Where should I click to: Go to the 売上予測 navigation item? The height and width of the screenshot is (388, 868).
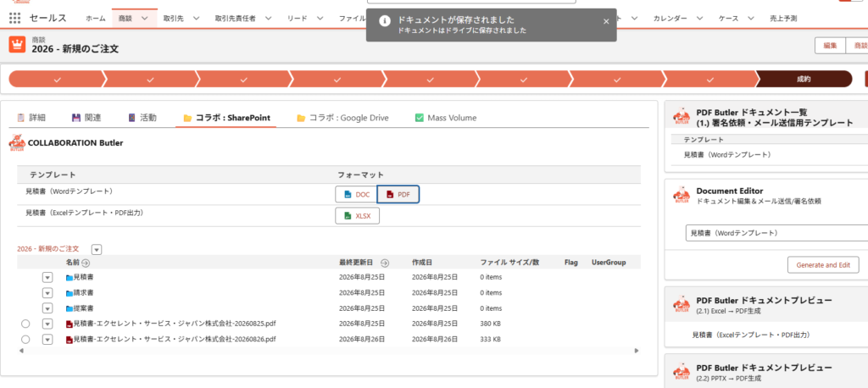(x=783, y=19)
